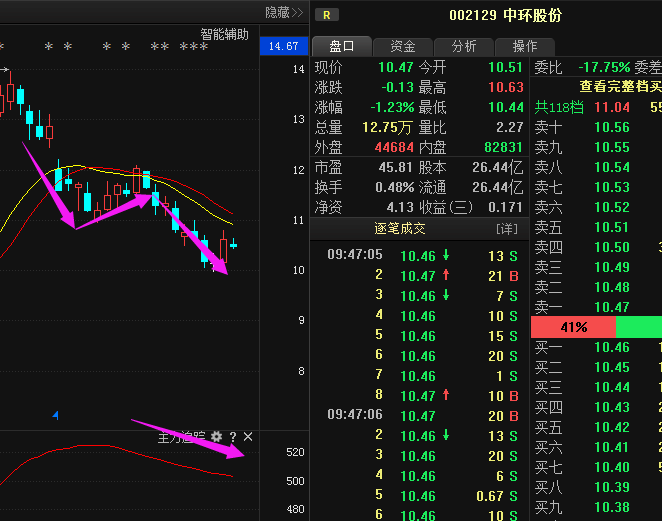Click the 0.67 S trade row
662x521 pixels.
click(422, 496)
